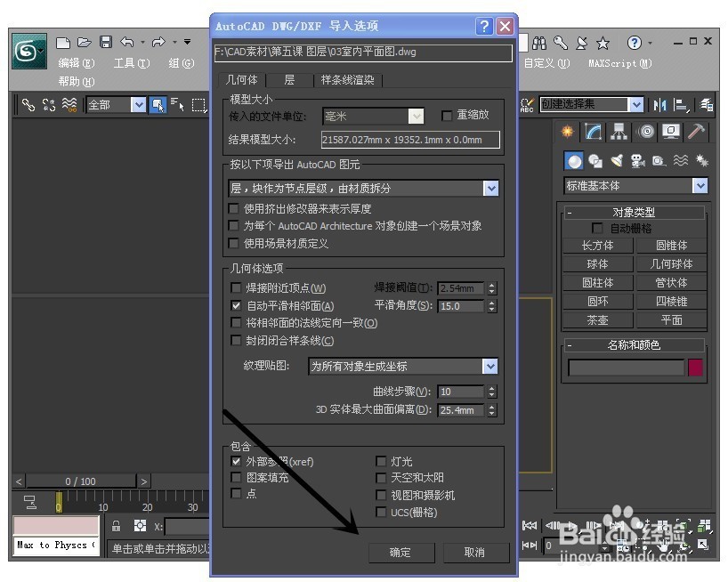Click the Bind to Space Warp icon
This screenshot has width=728, height=582.
tap(69, 105)
